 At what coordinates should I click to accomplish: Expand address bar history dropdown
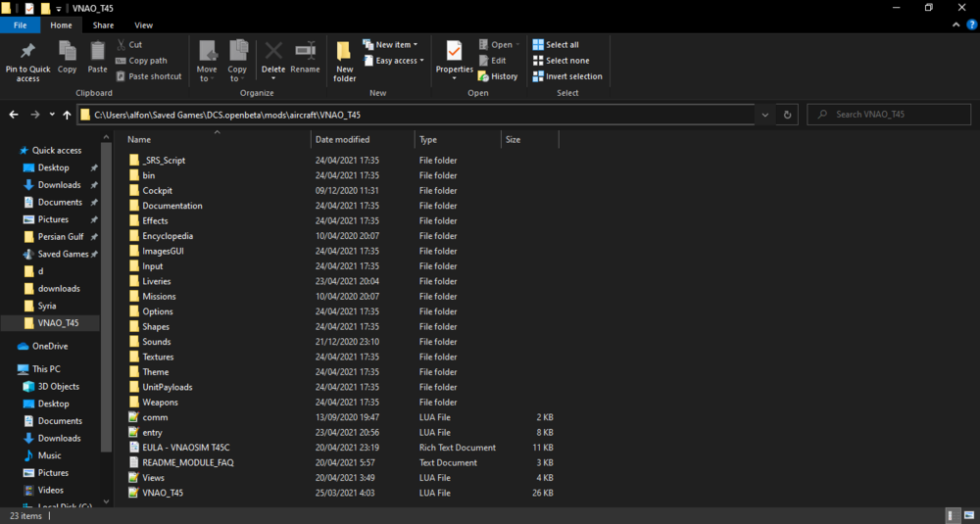click(x=765, y=115)
